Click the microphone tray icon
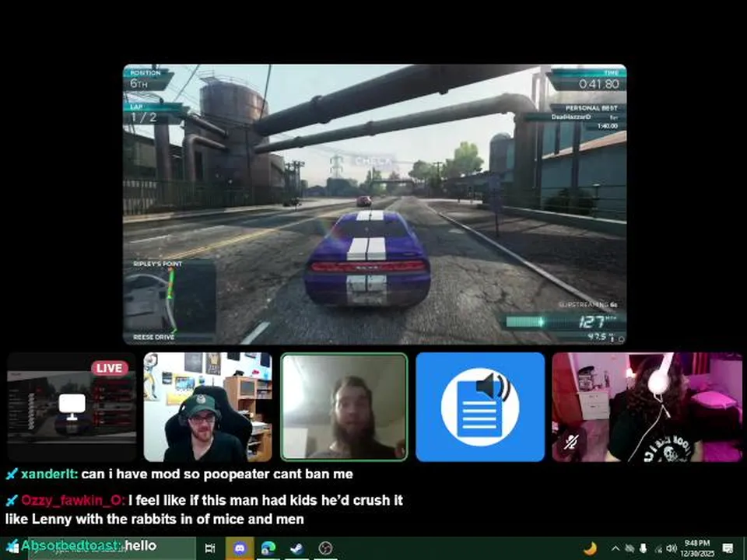 click(x=644, y=548)
